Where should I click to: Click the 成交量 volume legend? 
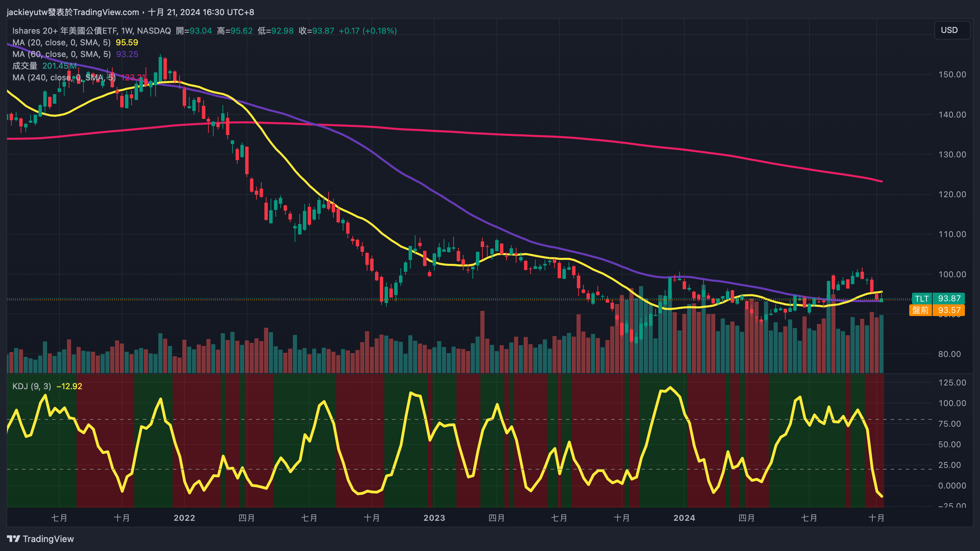click(x=25, y=66)
